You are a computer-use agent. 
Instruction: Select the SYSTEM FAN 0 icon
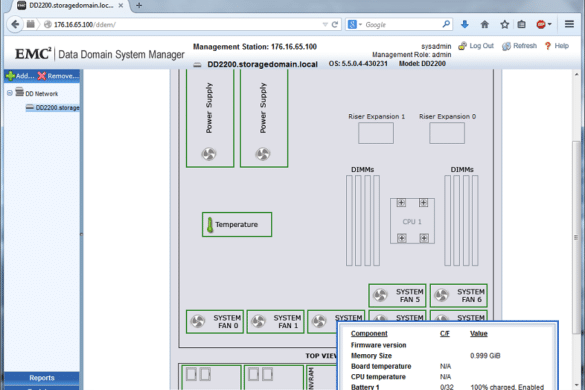click(x=198, y=321)
